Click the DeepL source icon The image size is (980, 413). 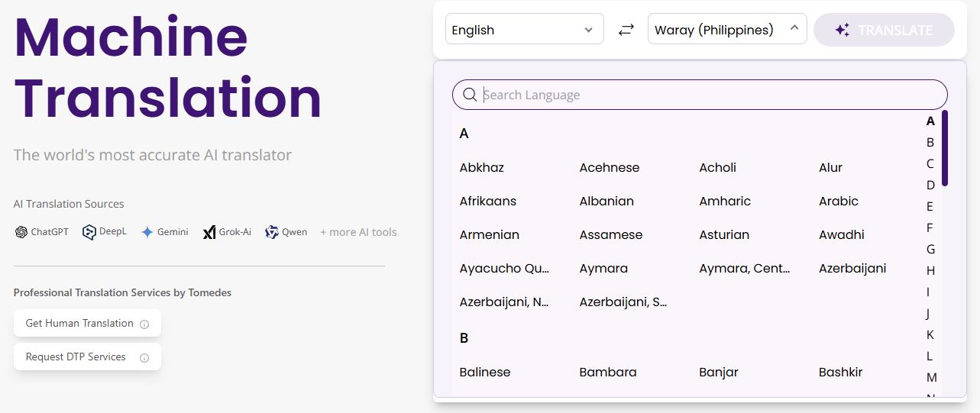tap(89, 232)
